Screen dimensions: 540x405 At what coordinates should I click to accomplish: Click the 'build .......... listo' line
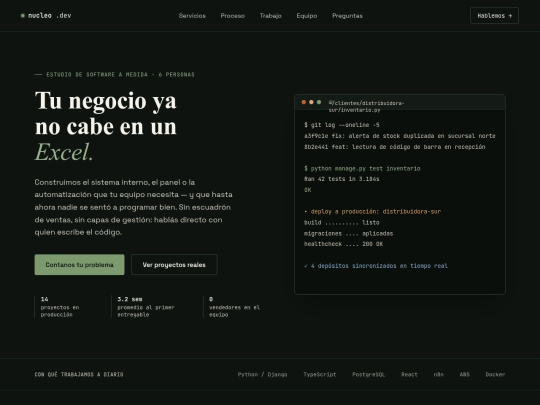342,222
